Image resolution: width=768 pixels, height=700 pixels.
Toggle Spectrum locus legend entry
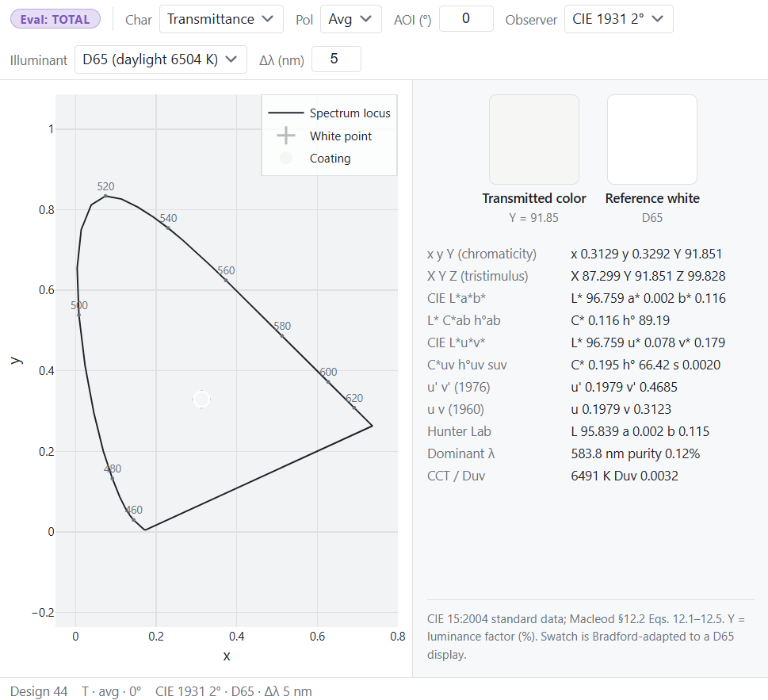[x=329, y=113]
